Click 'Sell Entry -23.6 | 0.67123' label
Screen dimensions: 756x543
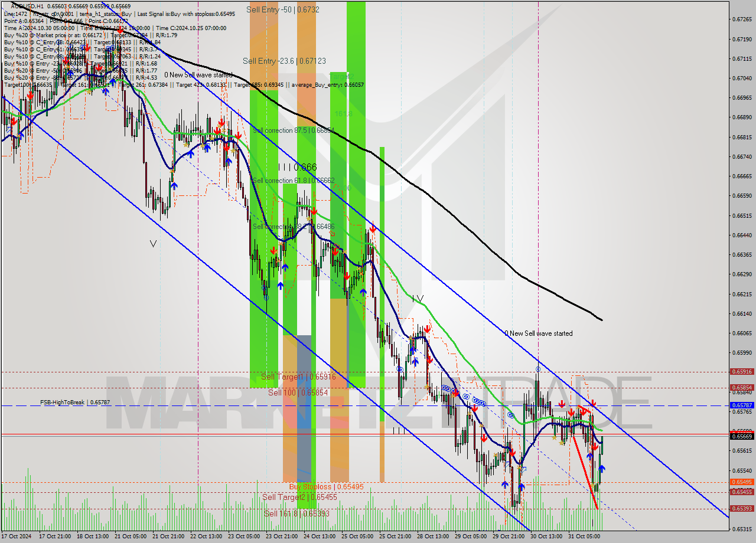(284, 61)
